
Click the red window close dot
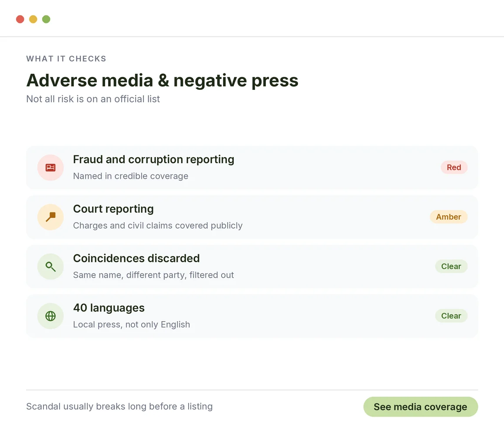pos(20,19)
